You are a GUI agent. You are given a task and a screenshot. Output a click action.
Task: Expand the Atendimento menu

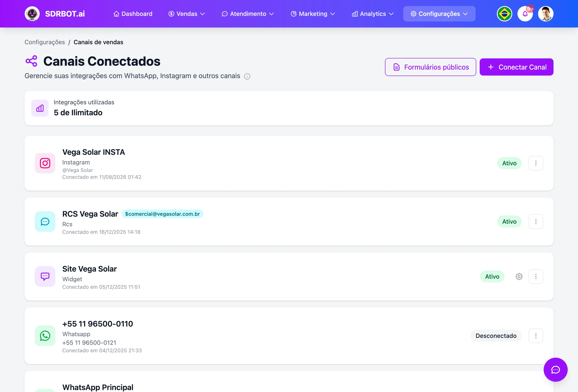248,14
